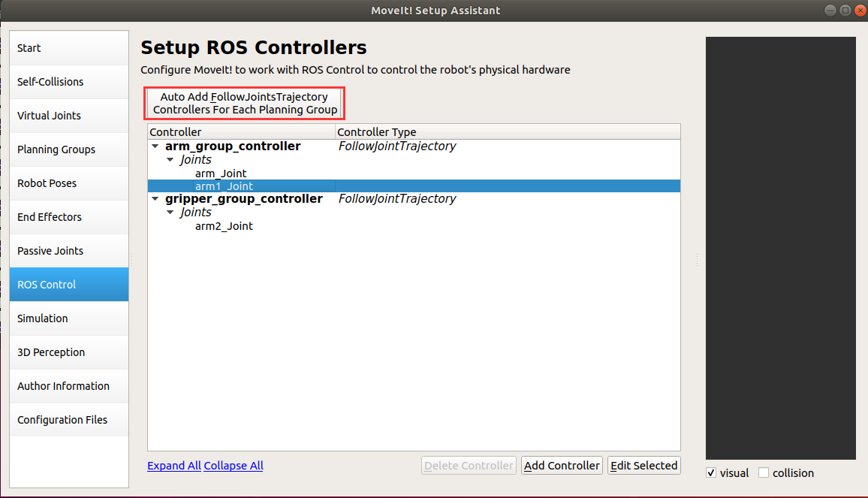The height and width of the screenshot is (498, 868).
Task: Go to Self-Collisions step
Action: coord(69,82)
